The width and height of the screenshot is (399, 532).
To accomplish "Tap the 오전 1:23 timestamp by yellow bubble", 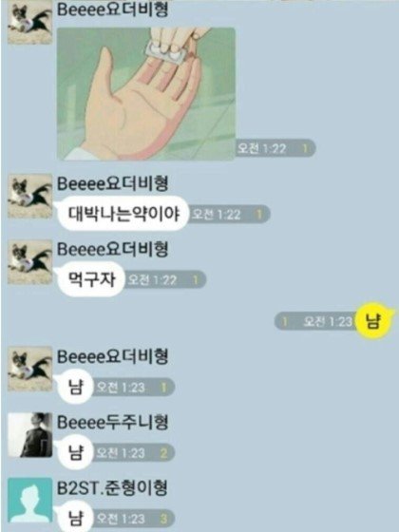I will point(328,321).
